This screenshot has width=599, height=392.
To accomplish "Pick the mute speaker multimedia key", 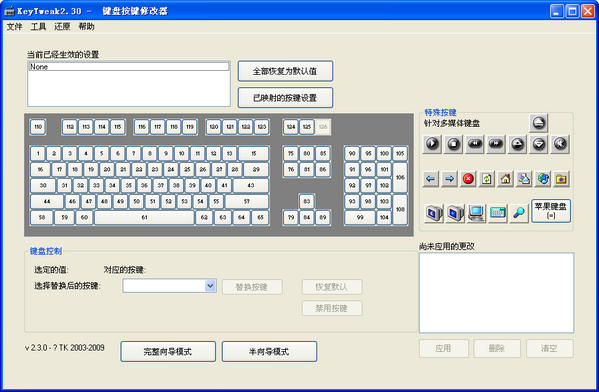I will coord(560,144).
